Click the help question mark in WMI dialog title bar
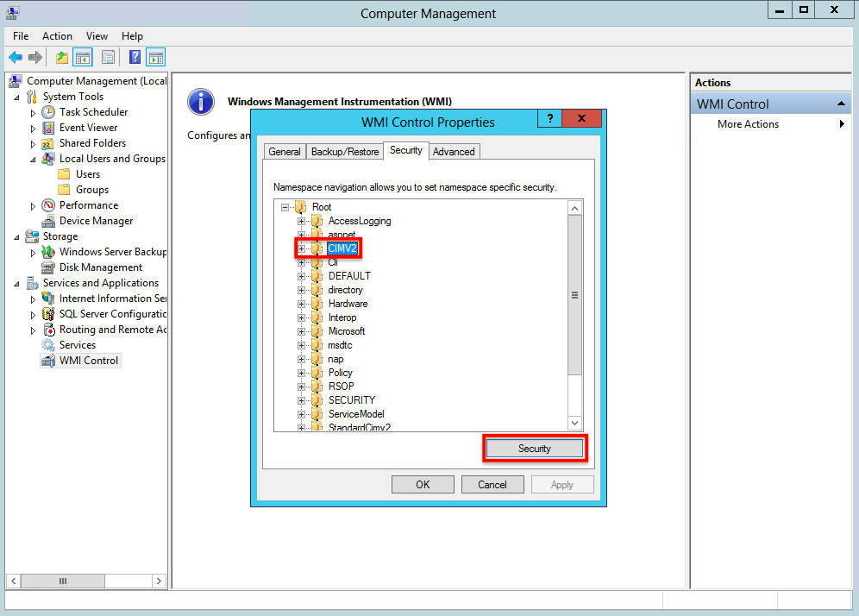This screenshot has height=616, width=859. pyautogui.click(x=550, y=118)
